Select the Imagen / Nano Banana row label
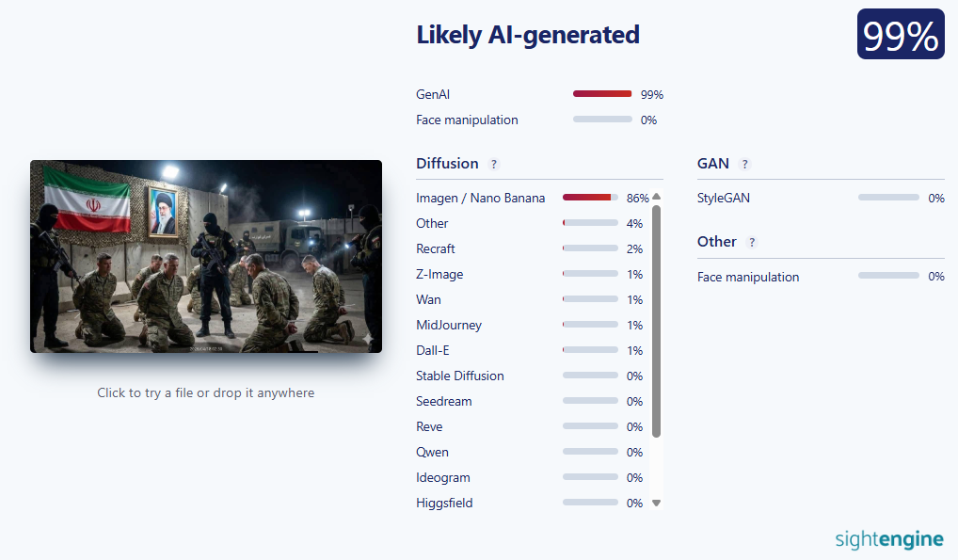This screenshot has height=560, width=958. click(480, 198)
